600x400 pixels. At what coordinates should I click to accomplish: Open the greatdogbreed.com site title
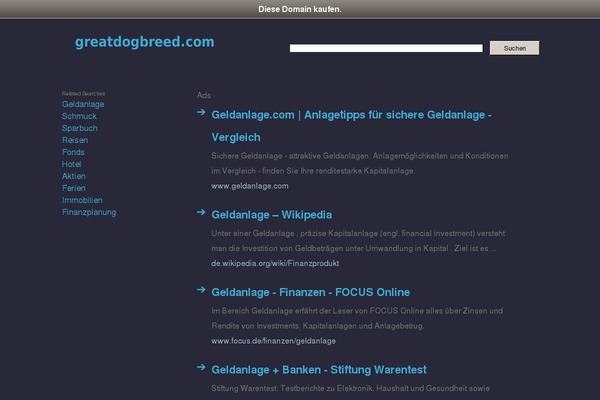[x=145, y=42]
